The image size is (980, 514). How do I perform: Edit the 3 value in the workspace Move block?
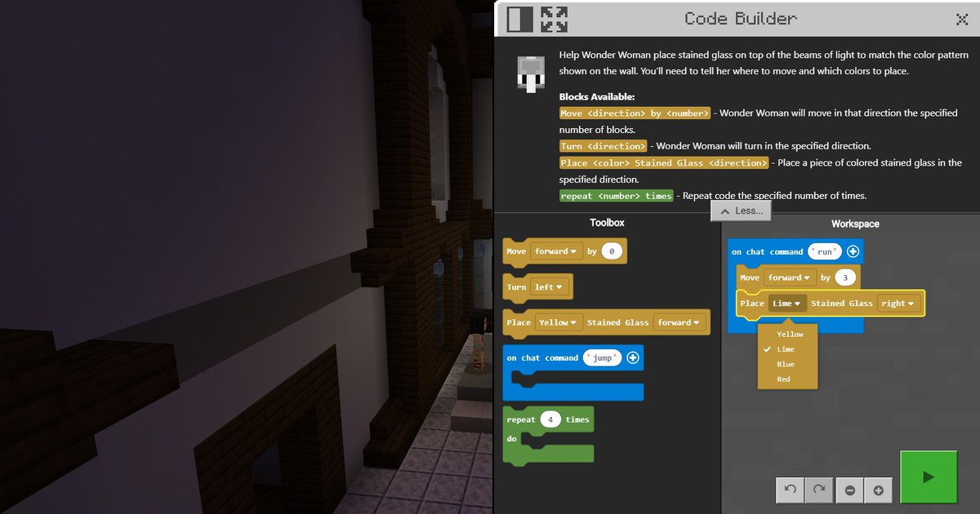846,277
